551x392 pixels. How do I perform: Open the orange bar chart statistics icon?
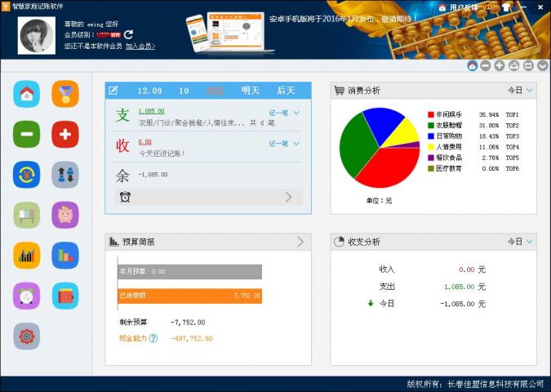coord(26,255)
